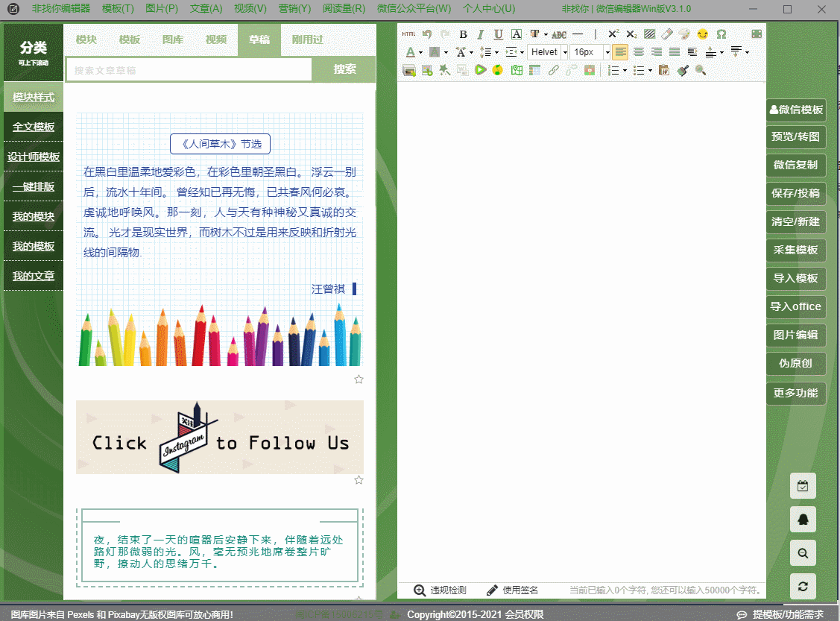Screen dimensions: 840x621
Task: Switch to the 刚用过 tab
Action: (x=308, y=40)
